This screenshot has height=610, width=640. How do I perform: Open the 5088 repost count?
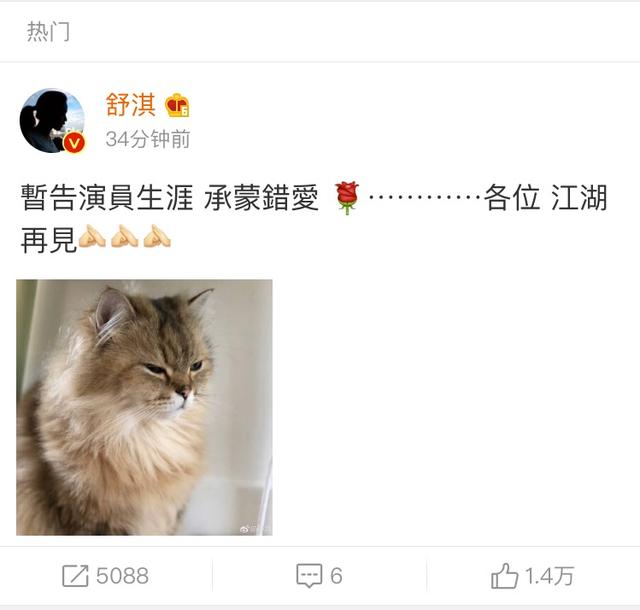tap(122, 576)
